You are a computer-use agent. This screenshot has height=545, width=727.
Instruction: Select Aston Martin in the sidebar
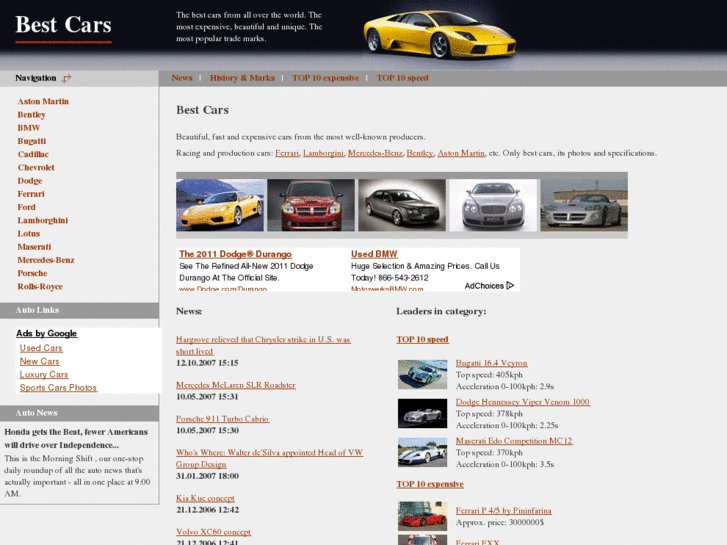[43, 101]
